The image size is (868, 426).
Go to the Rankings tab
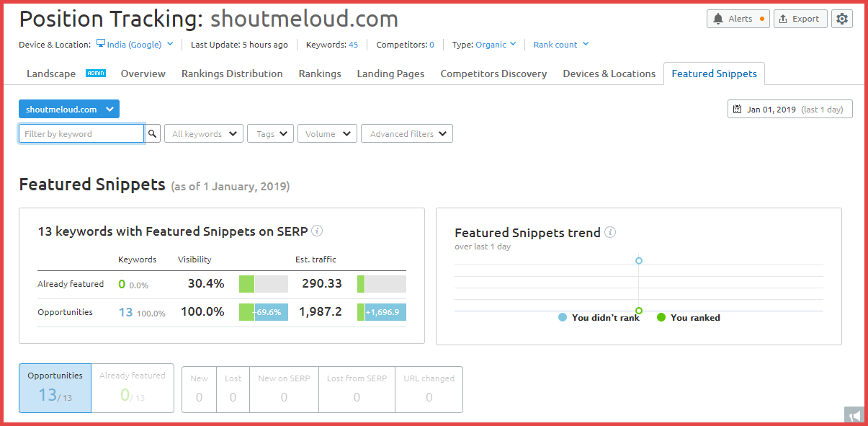pyautogui.click(x=320, y=74)
